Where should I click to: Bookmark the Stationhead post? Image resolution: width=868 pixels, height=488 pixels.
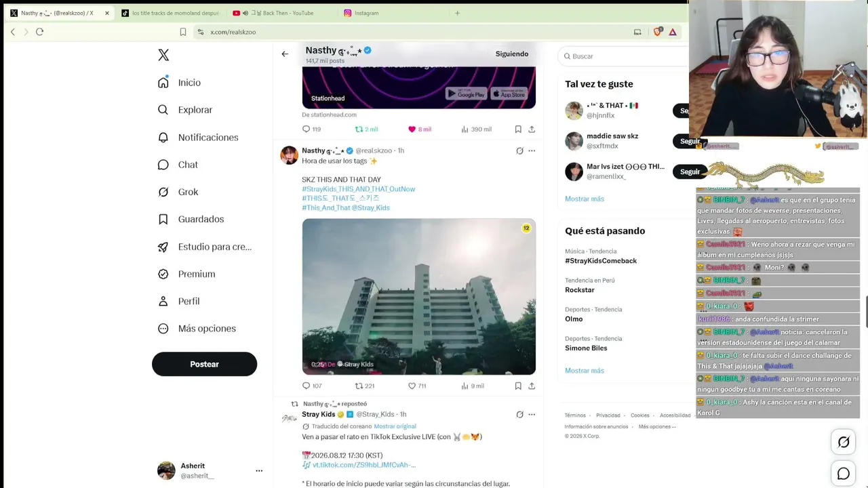[518, 129]
